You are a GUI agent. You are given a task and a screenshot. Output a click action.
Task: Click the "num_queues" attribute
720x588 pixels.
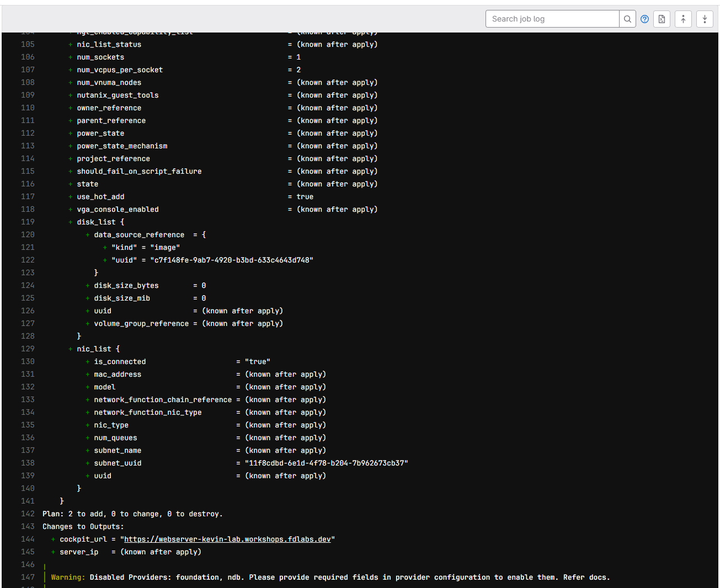pos(115,438)
